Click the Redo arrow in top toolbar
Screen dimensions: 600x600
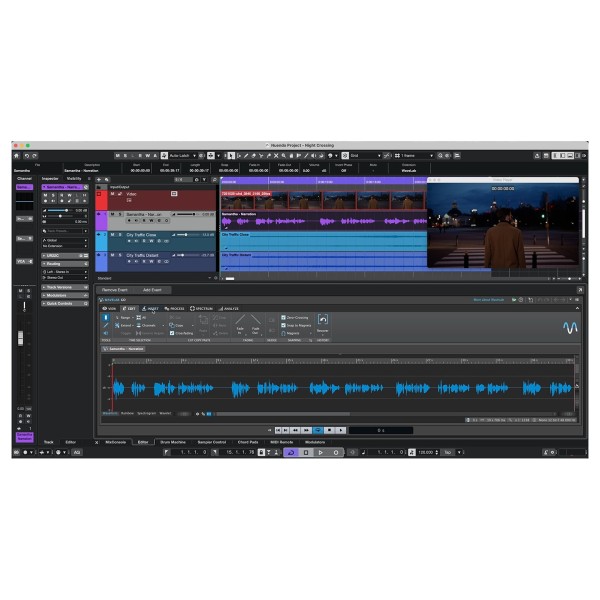(x=34, y=156)
